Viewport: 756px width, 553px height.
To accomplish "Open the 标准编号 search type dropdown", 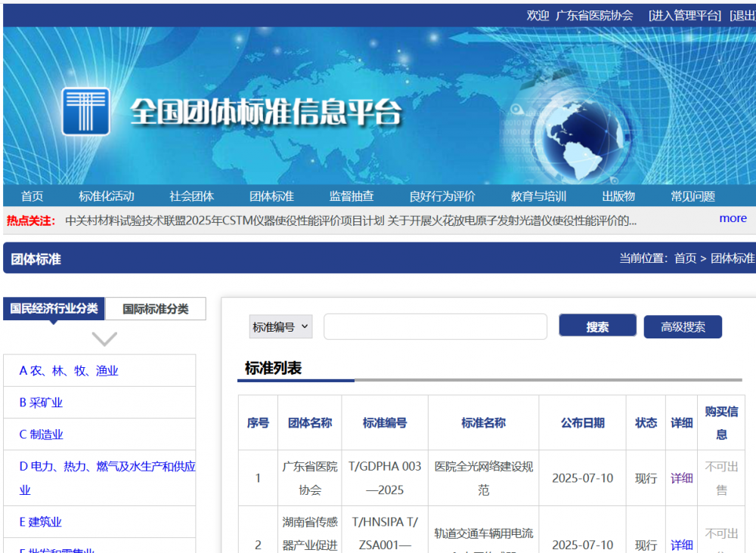I will pyautogui.click(x=280, y=327).
